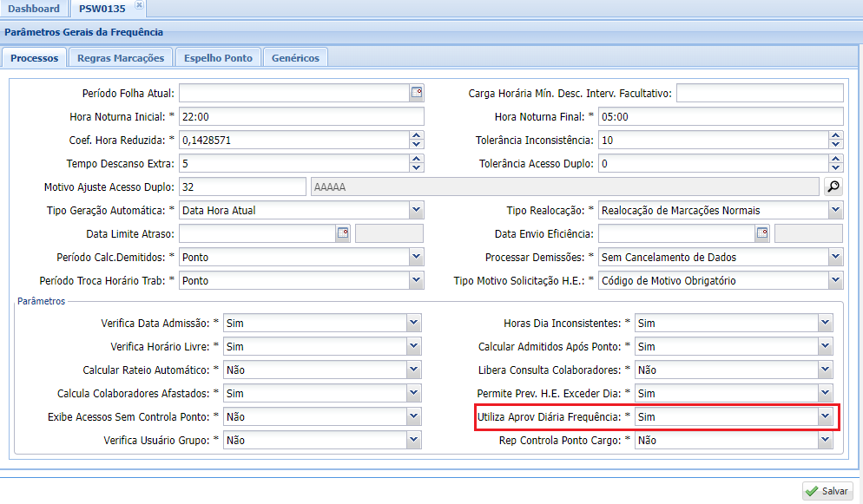The image size is (863, 504).
Task: Open the Espelho Ponto tab
Action: click(218, 58)
